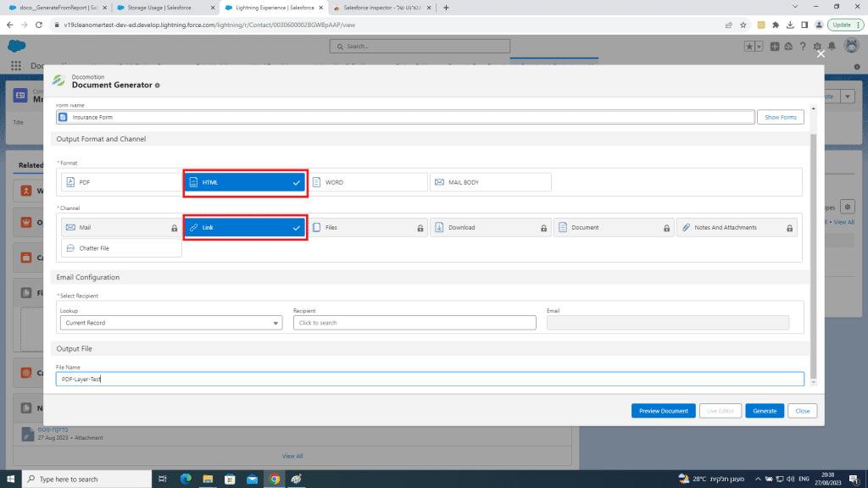
Task: Click the Chrome extensions puzzle icon
Action: click(x=775, y=25)
